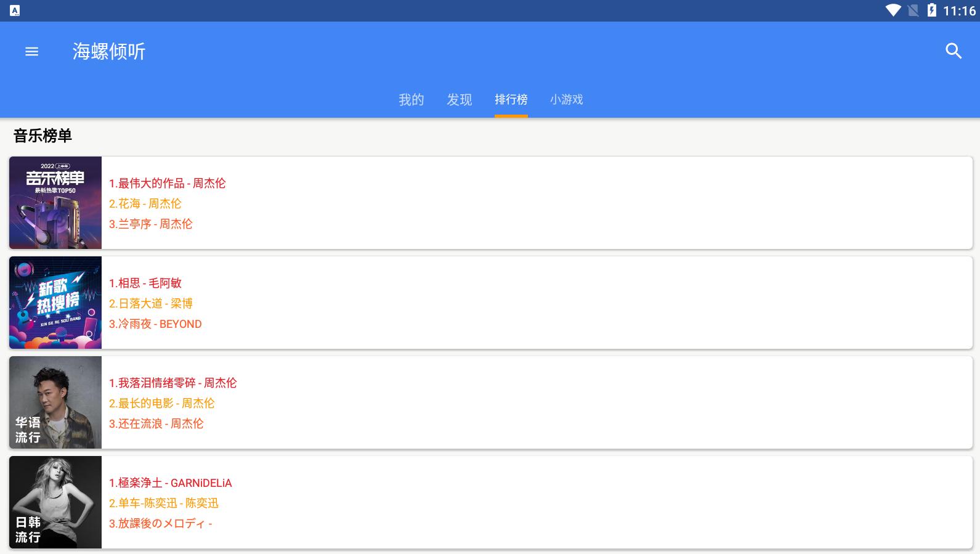Tap the Wi-Fi status icon
The width and height of the screenshot is (980, 554).
[x=893, y=10]
